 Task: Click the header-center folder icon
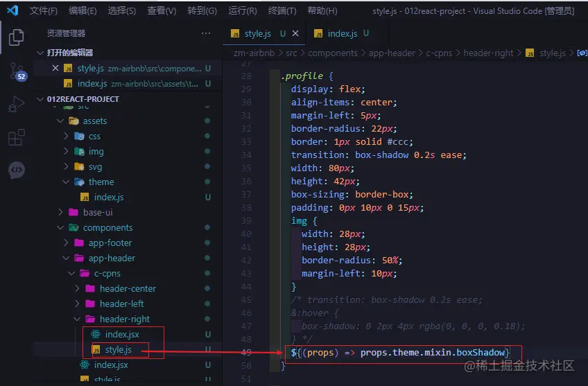(90, 288)
